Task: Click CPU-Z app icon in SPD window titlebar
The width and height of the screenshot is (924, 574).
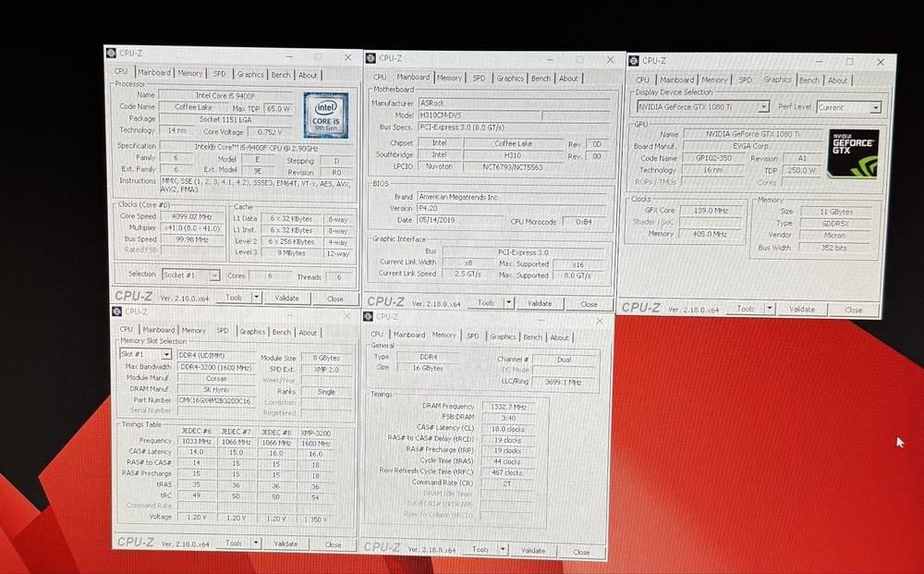Action: (x=116, y=311)
